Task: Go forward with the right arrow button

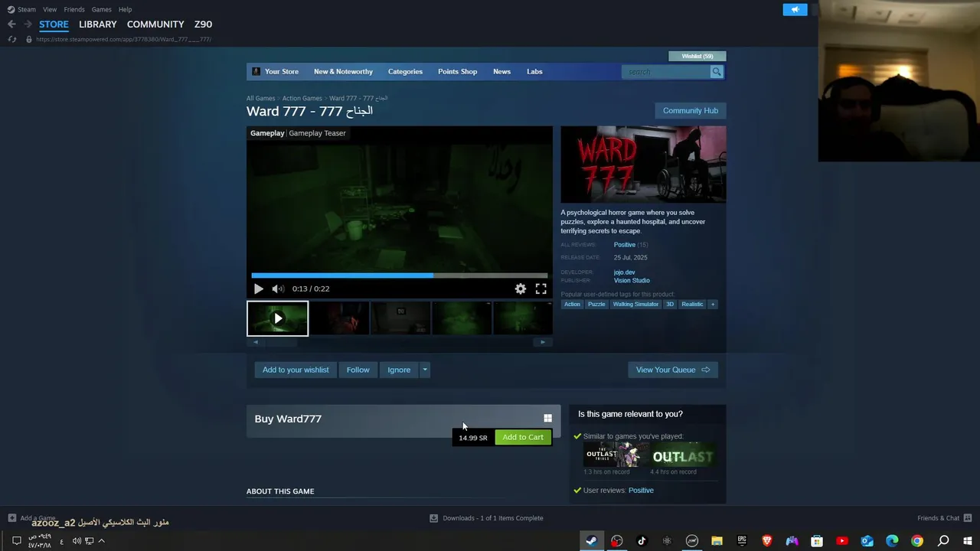Action: pyautogui.click(x=28, y=24)
